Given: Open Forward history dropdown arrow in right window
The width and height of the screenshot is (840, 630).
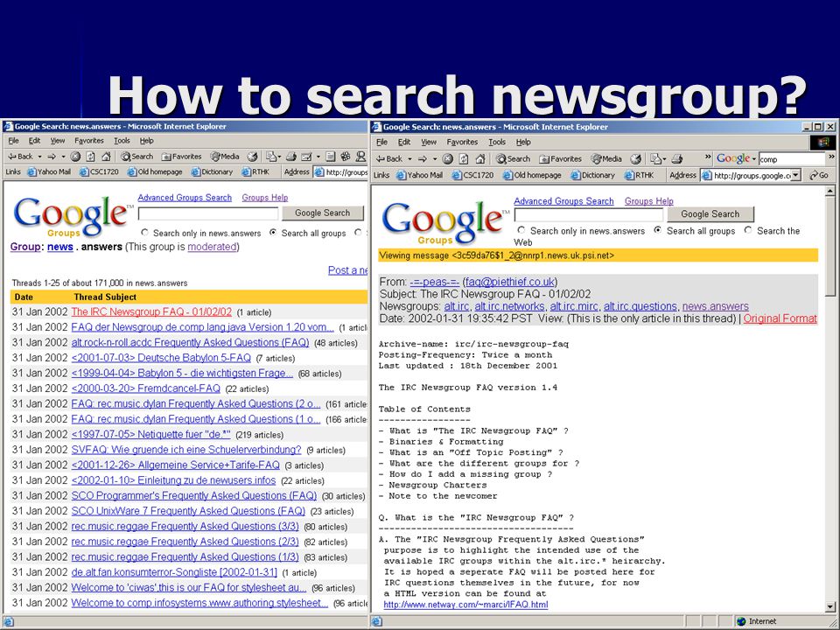Looking at the screenshot, I should point(435,159).
